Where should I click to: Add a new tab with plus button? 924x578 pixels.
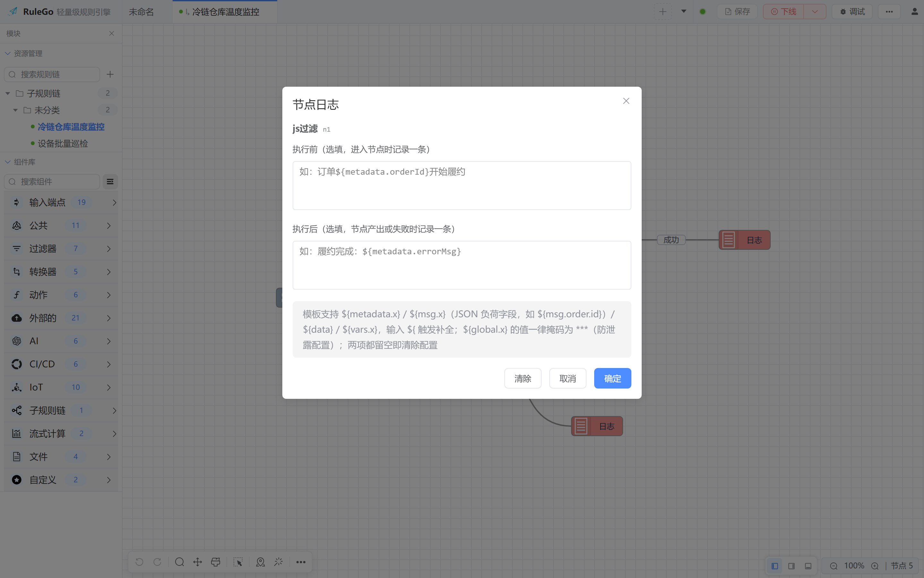pyautogui.click(x=663, y=12)
